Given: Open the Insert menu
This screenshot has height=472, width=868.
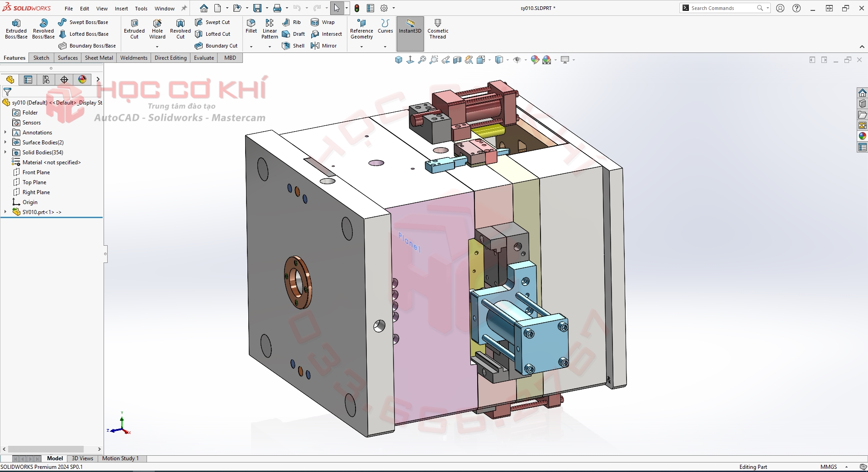Looking at the screenshot, I should [x=121, y=9].
